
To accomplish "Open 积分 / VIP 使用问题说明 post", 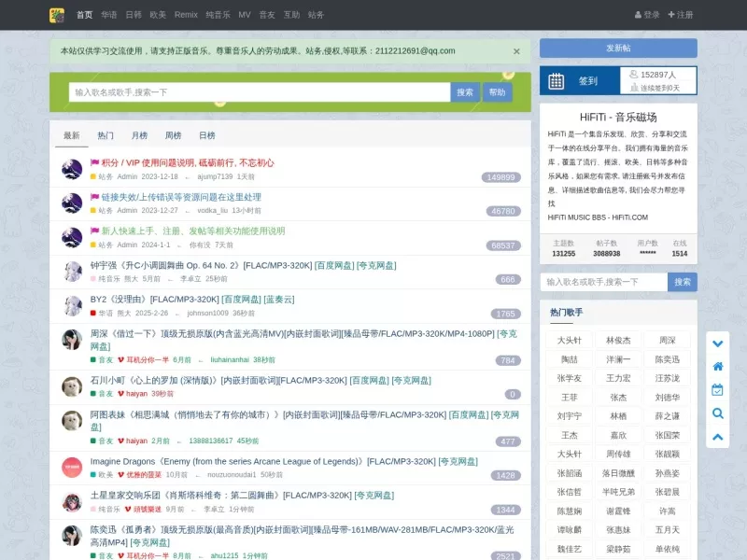I will coord(188,162).
